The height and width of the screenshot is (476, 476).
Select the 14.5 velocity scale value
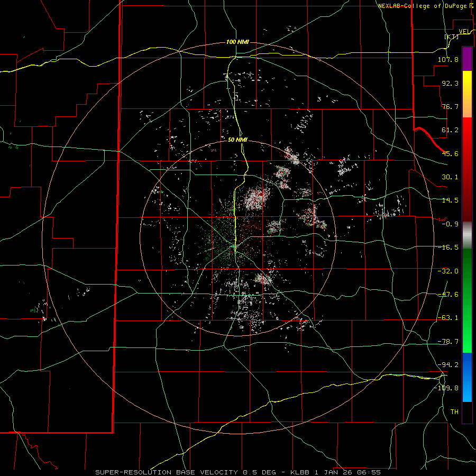click(450, 200)
